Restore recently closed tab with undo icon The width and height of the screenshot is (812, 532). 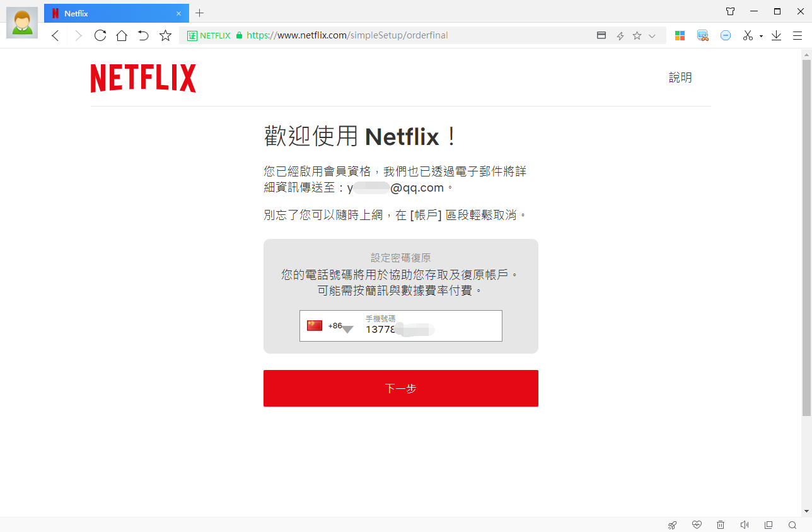click(x=143, y=36)
